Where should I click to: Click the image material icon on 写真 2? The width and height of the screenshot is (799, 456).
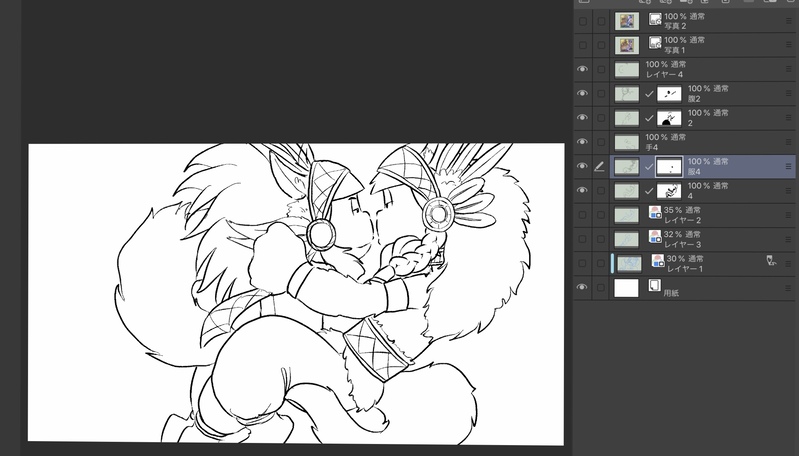pyautogui.click(x=655, y=19)
